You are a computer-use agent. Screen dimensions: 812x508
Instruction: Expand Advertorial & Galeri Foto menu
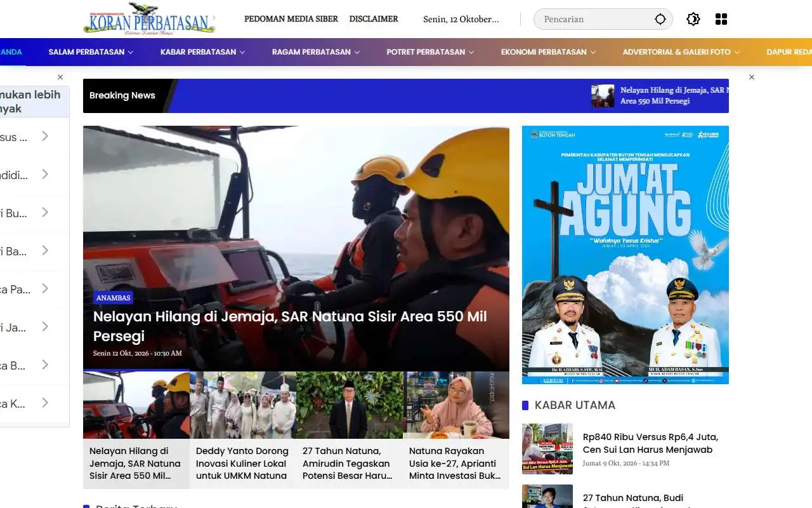[x=681, y=52]
